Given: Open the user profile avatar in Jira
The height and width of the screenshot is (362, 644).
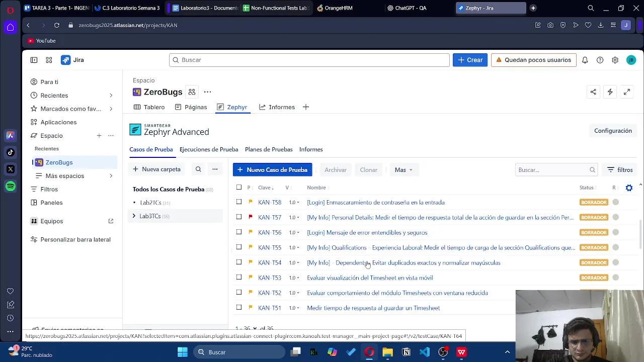Looking at the screenshot, I should pos(631,60).
